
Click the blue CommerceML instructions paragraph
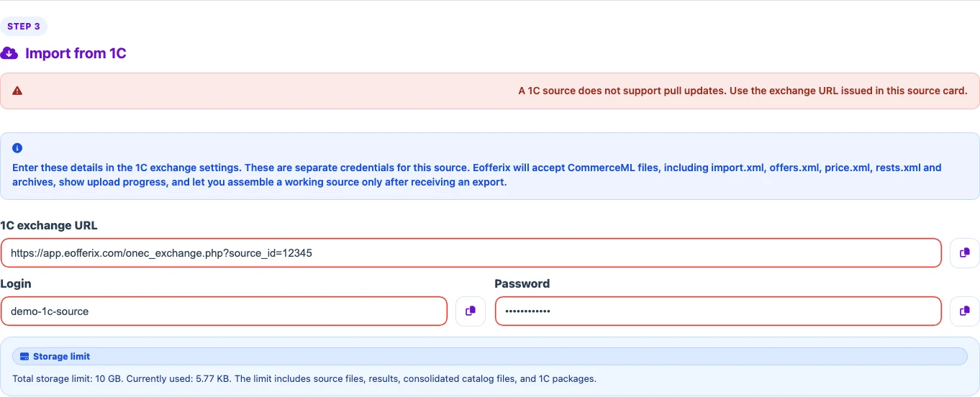coord(477,175)
